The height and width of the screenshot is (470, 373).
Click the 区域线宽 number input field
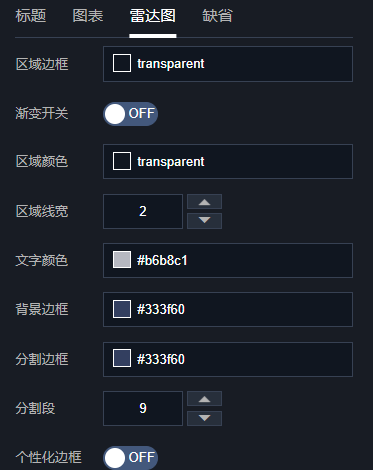[143, 211]
